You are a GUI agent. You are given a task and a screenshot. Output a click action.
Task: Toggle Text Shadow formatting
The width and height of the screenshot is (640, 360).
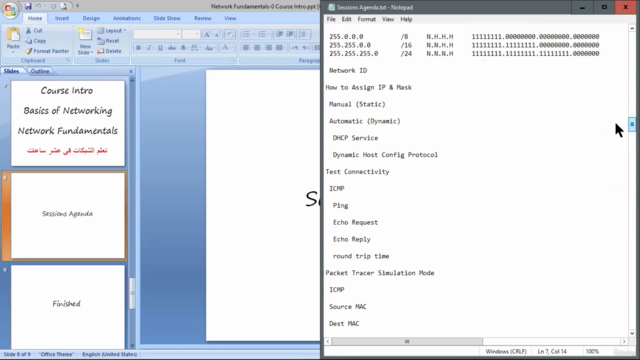point(183,48)
